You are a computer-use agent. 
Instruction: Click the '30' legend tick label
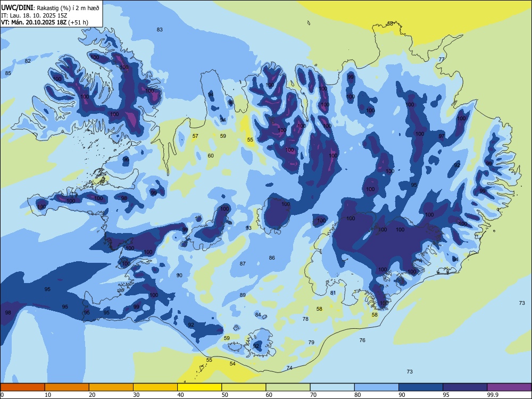(x=136, y=395)
